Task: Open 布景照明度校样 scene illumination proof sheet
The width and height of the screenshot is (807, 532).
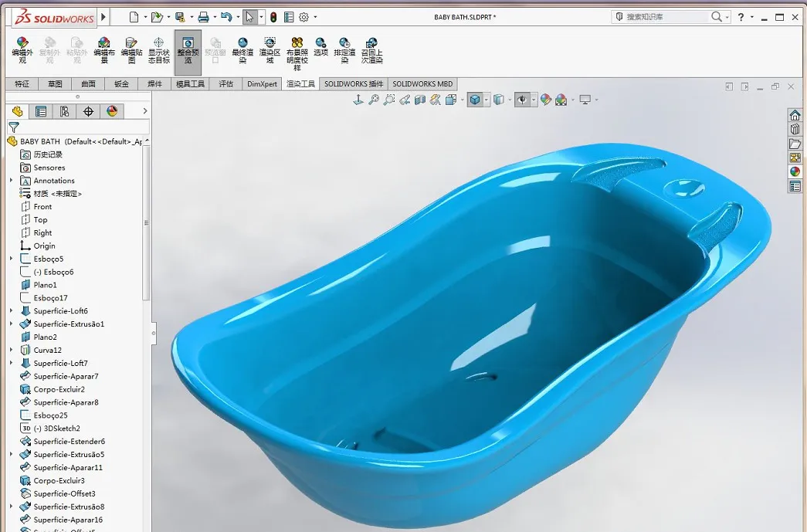Action: click(297, 53)
